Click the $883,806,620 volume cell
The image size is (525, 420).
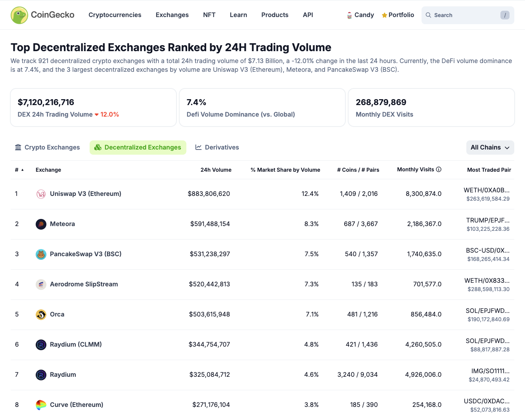[x=209, y=194]
